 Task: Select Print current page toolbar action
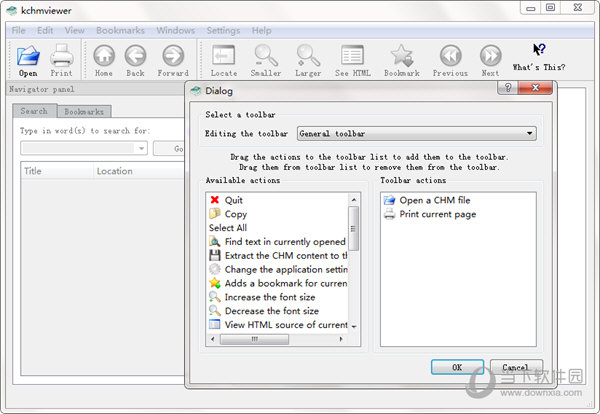point(458,214)
